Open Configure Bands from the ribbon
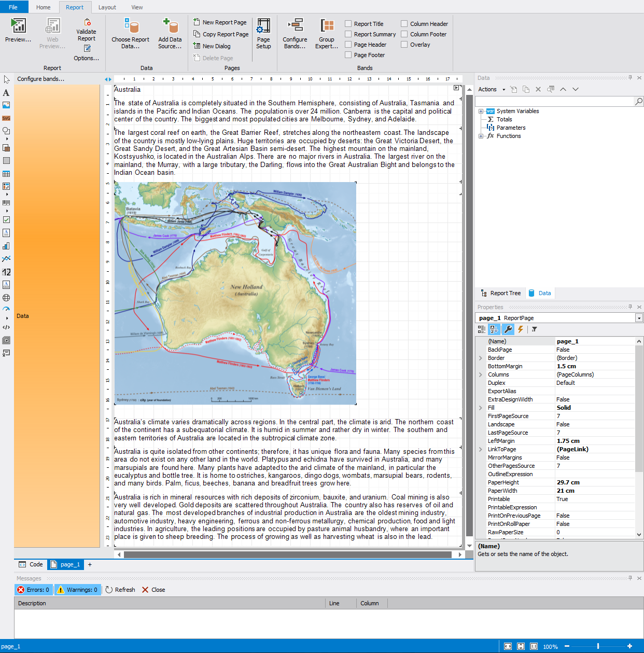Image resolution: width=644 pixels, height=653 pixels. click(x=295, y=34)
